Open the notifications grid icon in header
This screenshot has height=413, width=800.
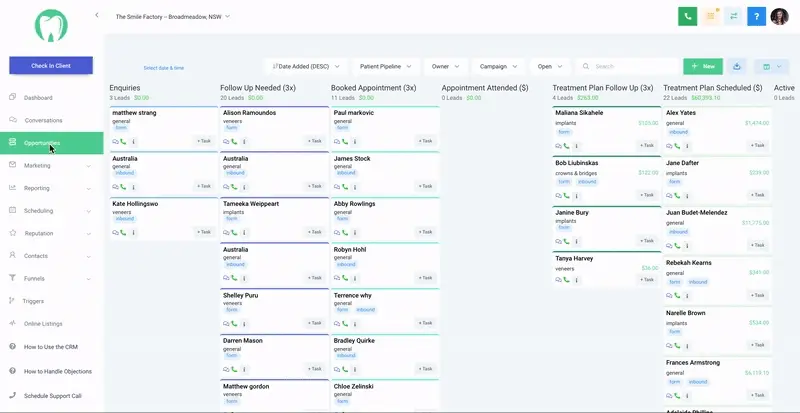tap(710, 16)
